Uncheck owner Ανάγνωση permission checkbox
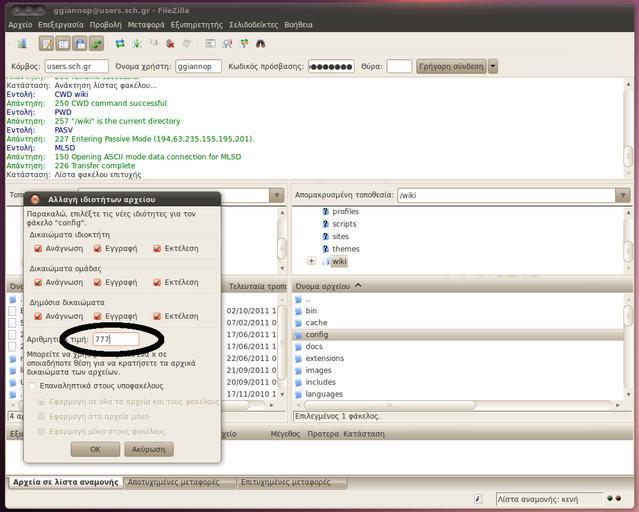 tap(39, 249)
